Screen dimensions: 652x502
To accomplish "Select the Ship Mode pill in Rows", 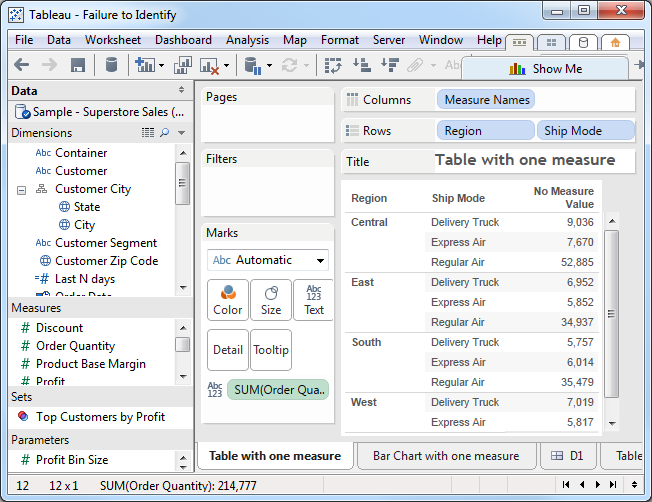I will 585,131.
